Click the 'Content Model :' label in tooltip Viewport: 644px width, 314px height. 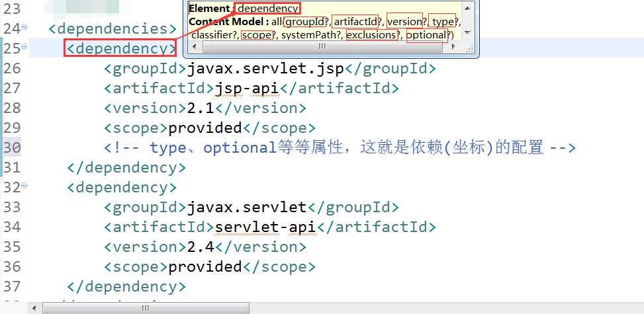(229, 21)
